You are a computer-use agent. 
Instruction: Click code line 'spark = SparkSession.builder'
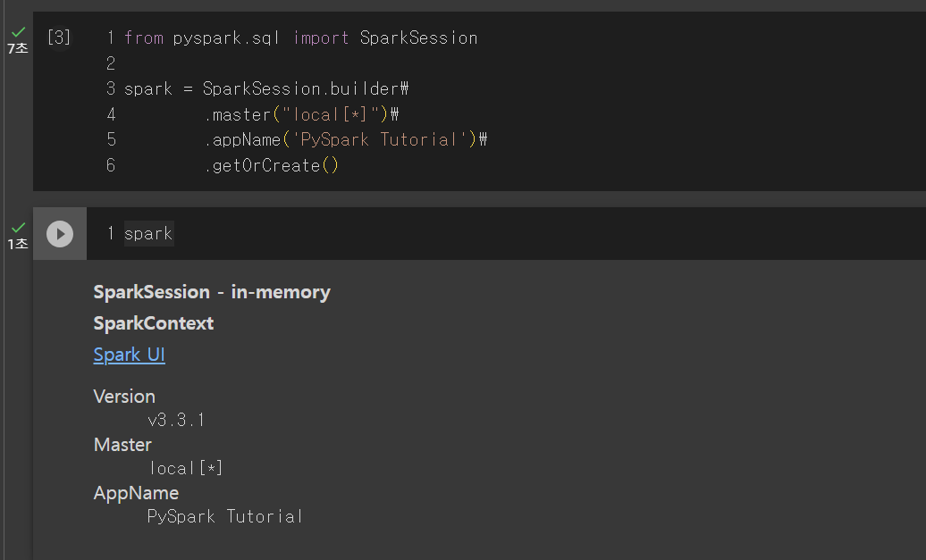(x=266, y=88)
